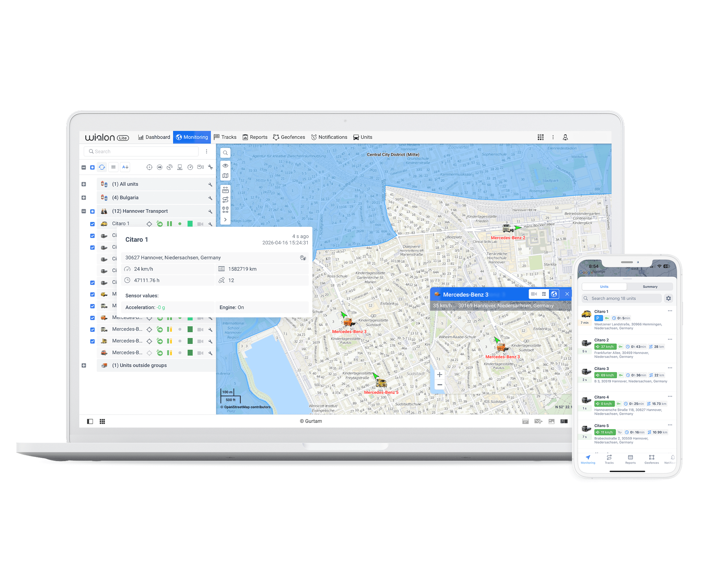Click the wrench icon for Bulgaria group
The width and height of the screenshot is (707, 588).
(x=210, y=198)
